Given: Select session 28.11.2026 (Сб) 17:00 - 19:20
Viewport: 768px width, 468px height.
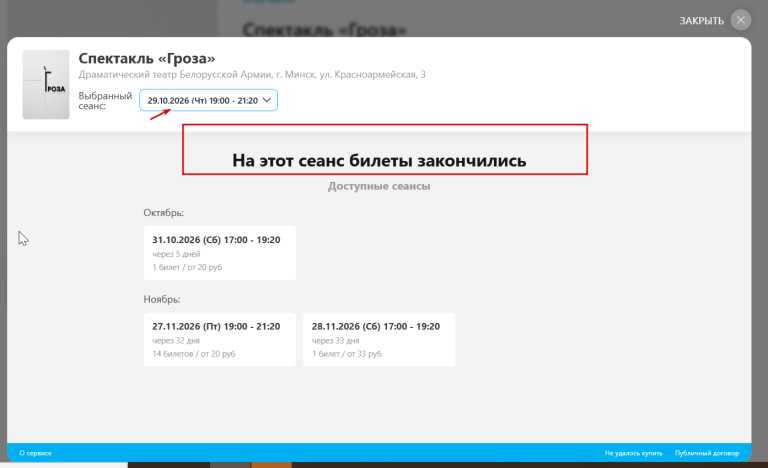Looking at the screenshot, I should tap(379, 339).
